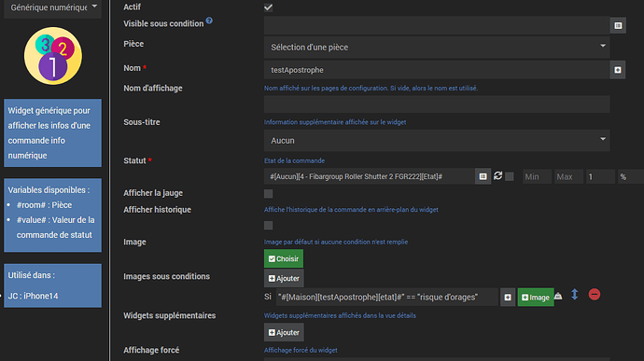Click the Min input field
The image size is (644, 361).
537,176
